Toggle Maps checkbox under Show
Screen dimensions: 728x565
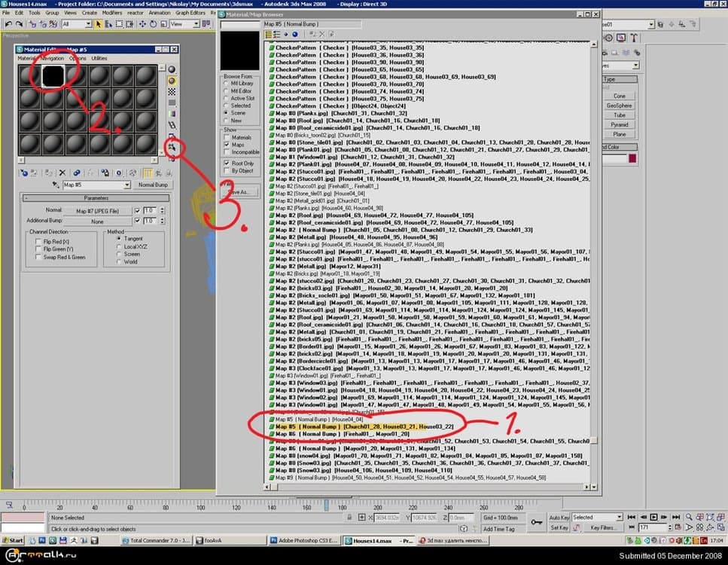coord(227,145)
